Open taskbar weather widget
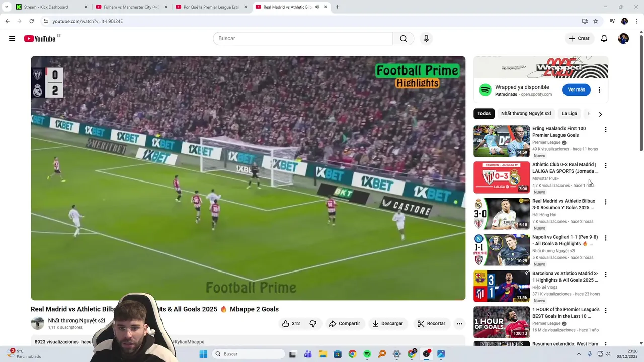The image size is (644, 362). pos(23,354)
